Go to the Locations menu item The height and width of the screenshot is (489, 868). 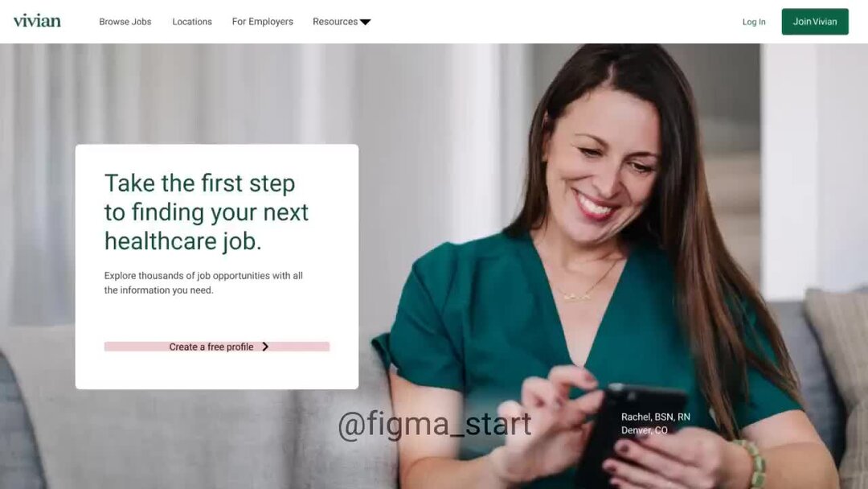point(192,22)
